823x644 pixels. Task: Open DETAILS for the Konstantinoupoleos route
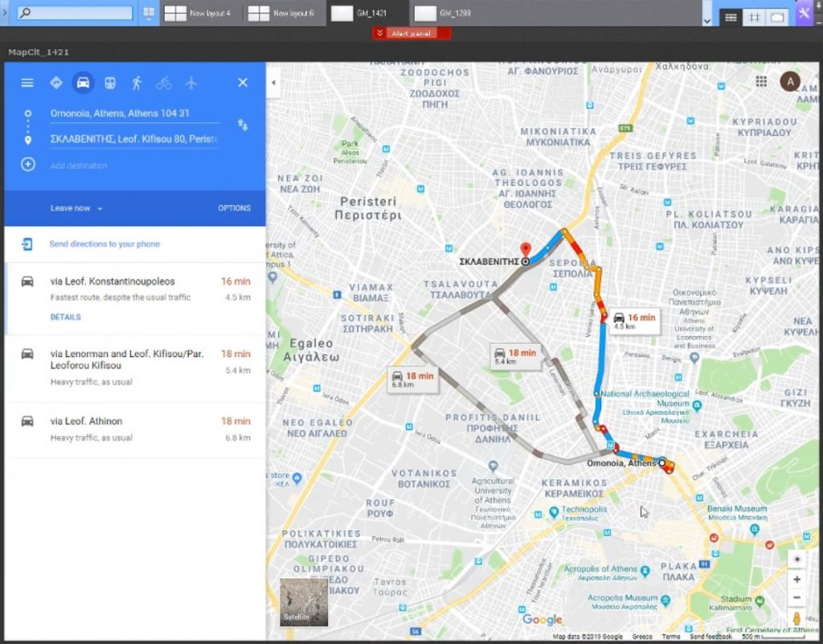coord(66,317)
